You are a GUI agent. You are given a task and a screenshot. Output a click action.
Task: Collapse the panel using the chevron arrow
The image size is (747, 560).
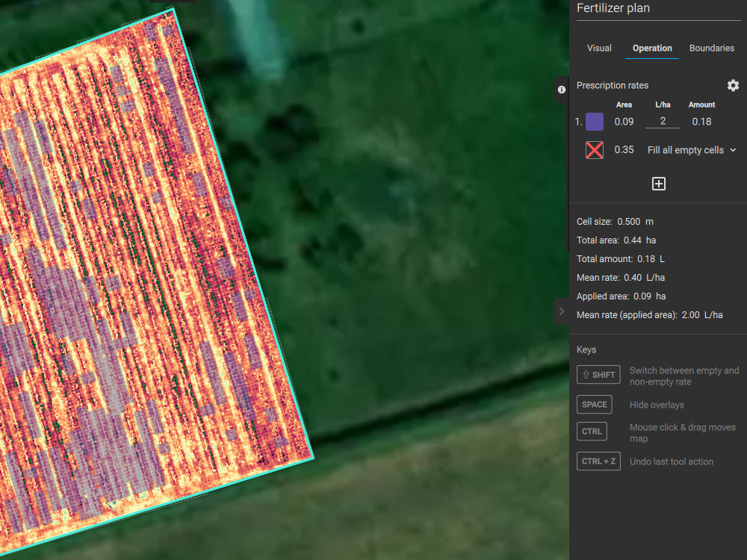click(x=562, y=311)
